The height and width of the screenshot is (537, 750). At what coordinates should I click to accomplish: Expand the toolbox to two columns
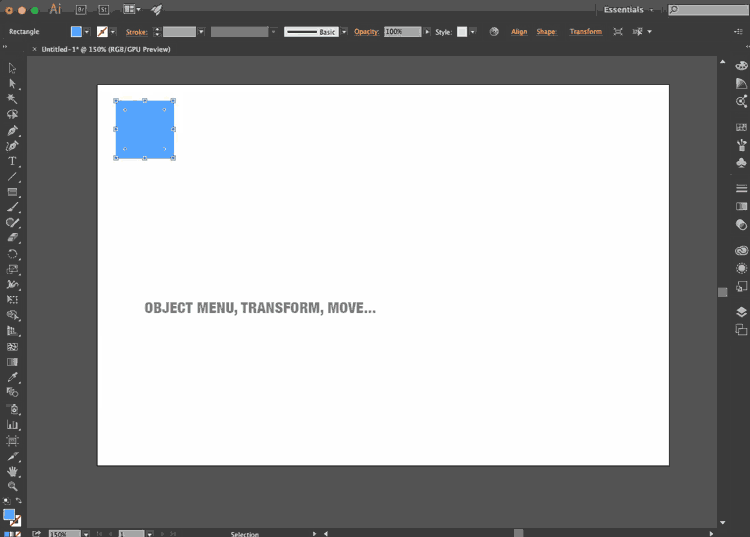click(x=5, y=47)
